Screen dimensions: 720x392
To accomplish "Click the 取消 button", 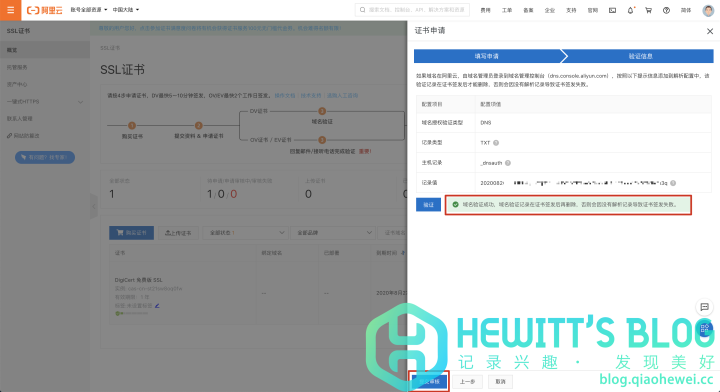I will tap(501, 381).
